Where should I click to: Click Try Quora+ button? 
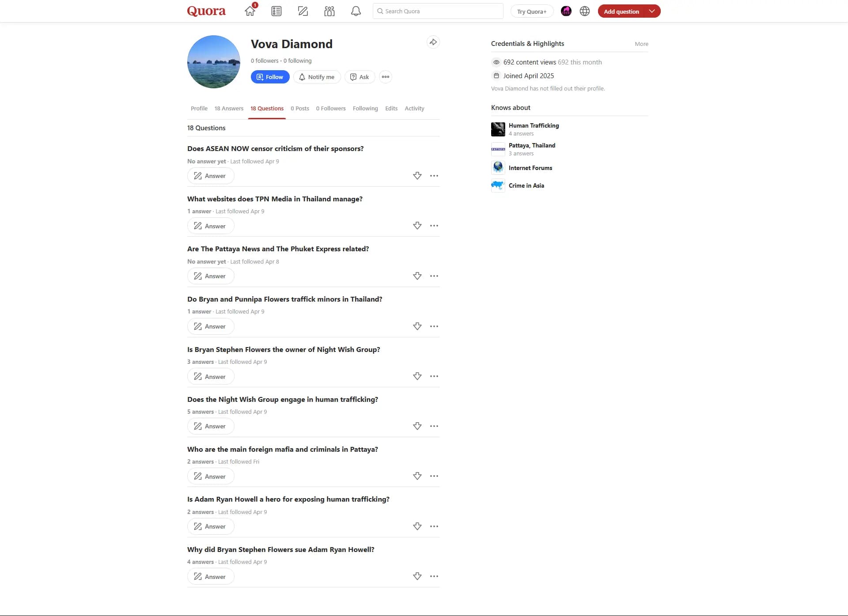coord(532,11)
